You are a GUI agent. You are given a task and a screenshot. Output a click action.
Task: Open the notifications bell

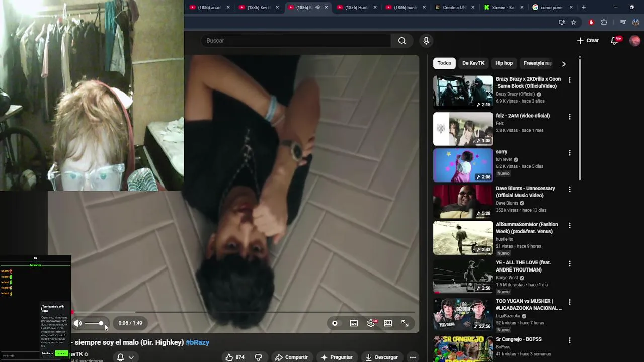pos(614,41)
